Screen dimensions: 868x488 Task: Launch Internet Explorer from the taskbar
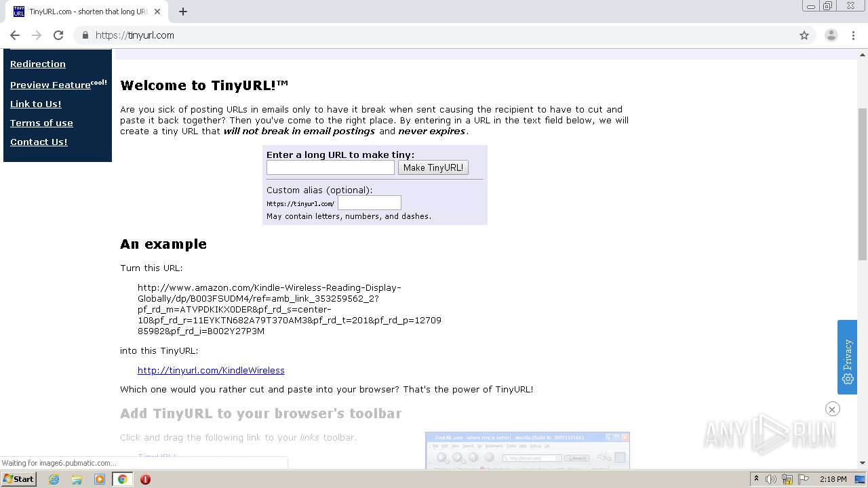pyautogui.click(x=54, y=479)
